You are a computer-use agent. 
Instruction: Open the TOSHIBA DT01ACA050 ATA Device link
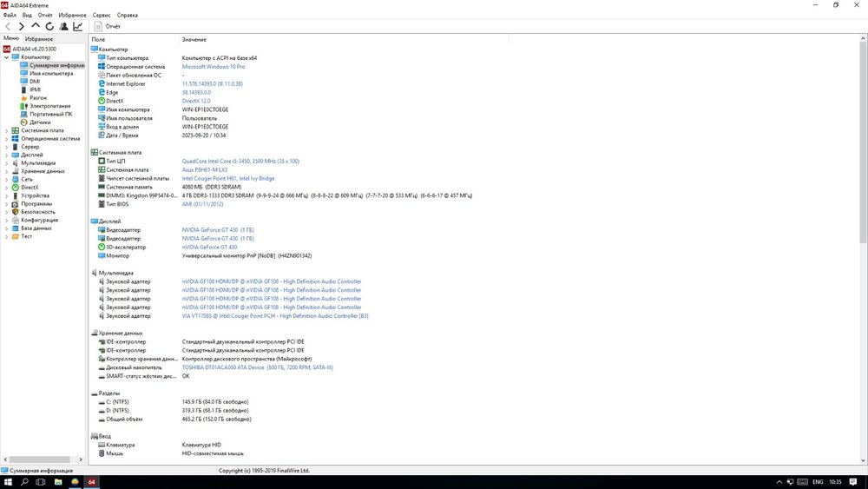tap(258, 367)
